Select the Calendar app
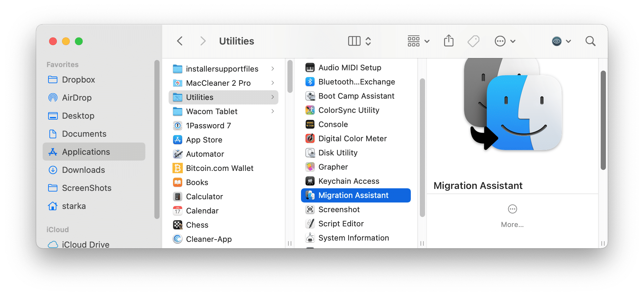Screen dimensions: 644x296 (223, 211)
